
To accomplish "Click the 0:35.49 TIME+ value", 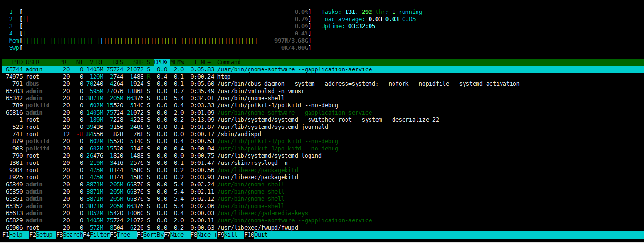I will 203,91.
